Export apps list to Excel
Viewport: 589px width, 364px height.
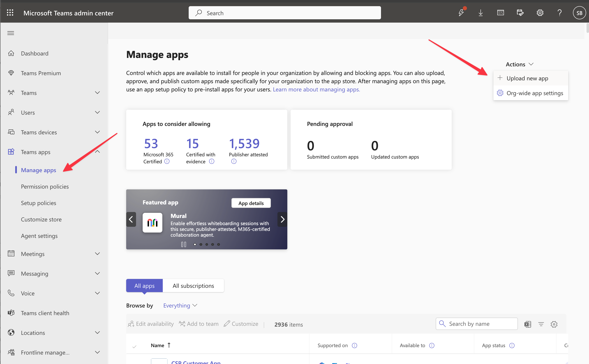click(528, 324)
